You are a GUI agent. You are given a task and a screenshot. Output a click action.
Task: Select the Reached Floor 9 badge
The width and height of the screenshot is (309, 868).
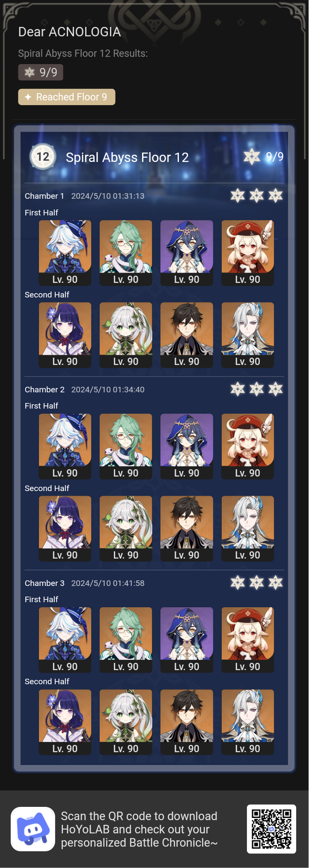click(x=67, y=97)
